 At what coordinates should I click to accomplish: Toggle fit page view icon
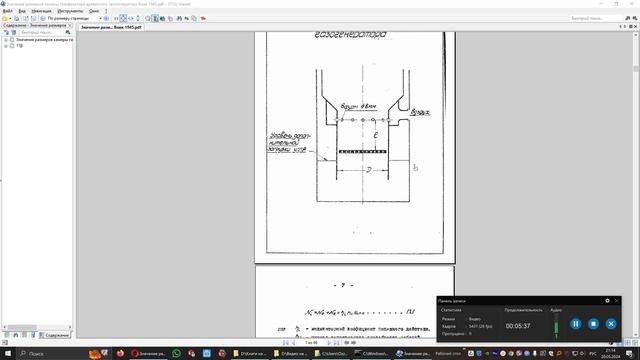123,18
